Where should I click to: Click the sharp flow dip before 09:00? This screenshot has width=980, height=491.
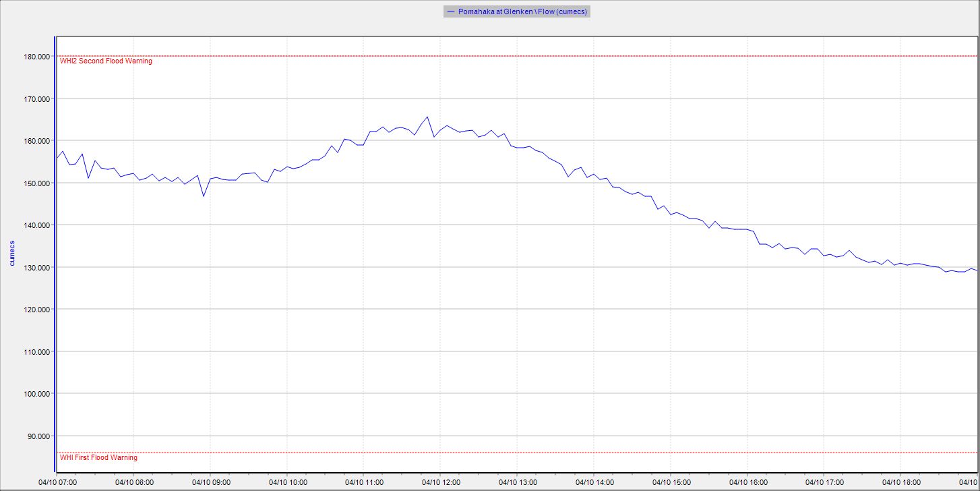point(204,196)
